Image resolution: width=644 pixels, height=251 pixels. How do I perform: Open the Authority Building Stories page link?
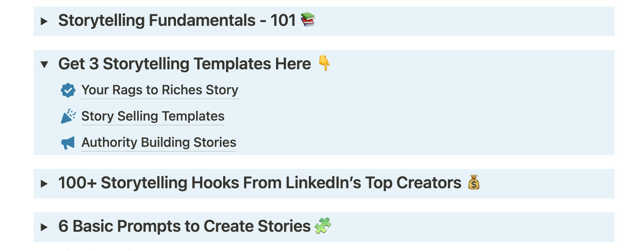click(159, 142)
